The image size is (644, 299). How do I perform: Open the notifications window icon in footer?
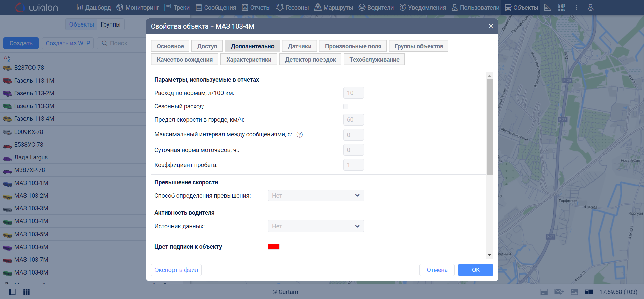tap(544, 292)
